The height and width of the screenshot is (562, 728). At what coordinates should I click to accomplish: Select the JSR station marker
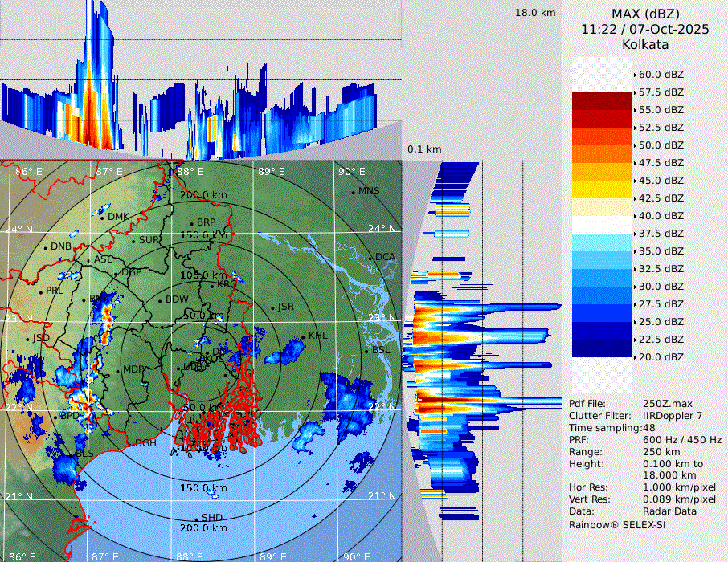[x=272, y=307]
